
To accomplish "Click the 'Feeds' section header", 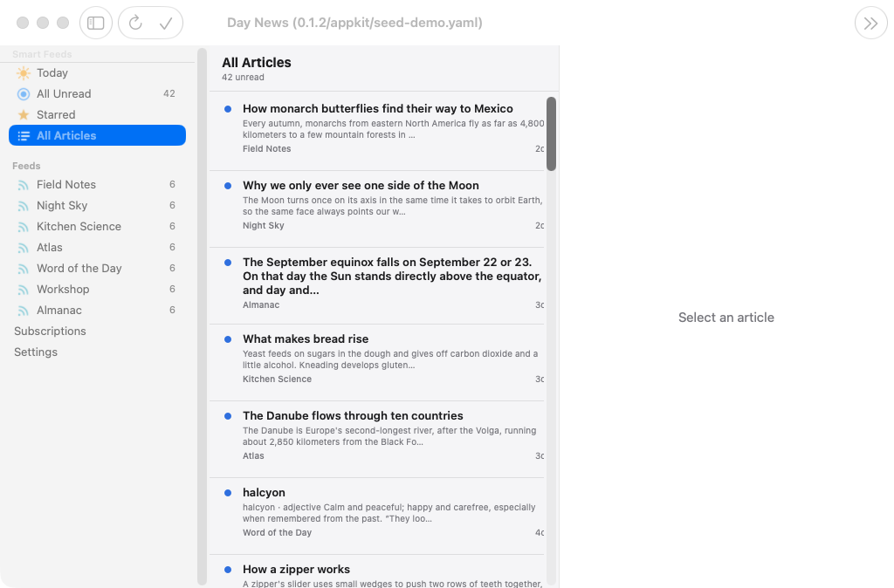I will point(26,166).
